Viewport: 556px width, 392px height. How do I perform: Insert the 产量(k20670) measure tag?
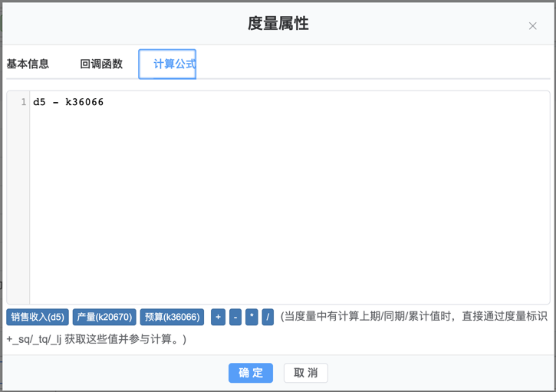pos(104,317)
